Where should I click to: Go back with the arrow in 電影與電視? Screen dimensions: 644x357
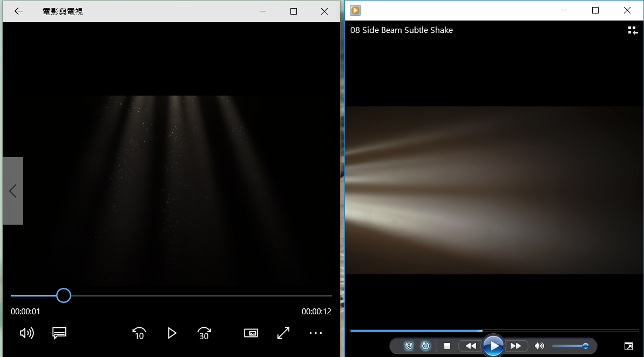[x=18, y=11]
